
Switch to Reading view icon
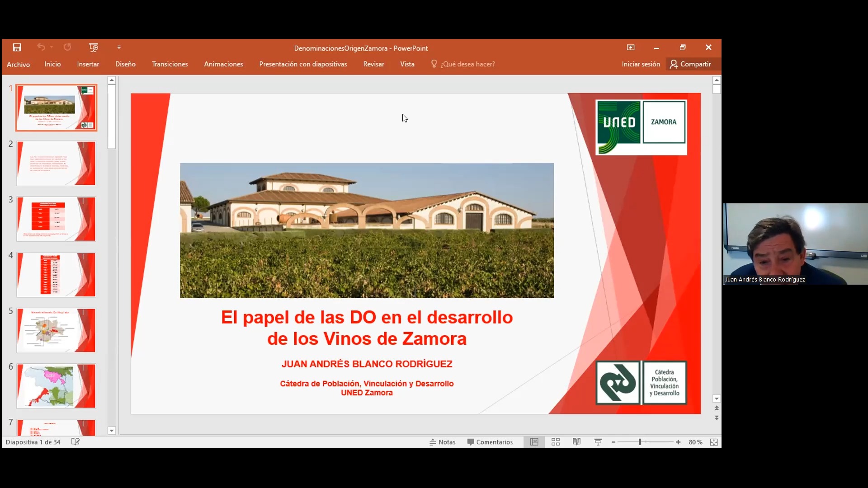(x=576, y=442)
